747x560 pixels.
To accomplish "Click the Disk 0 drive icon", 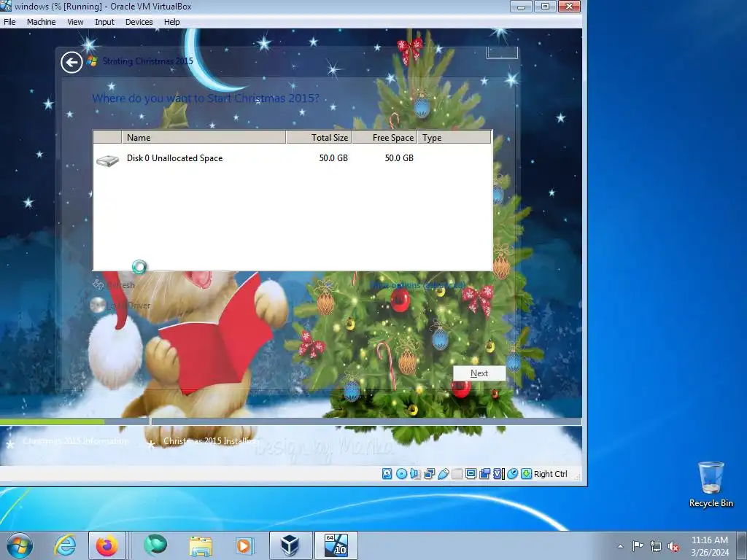I will (108, 160).
